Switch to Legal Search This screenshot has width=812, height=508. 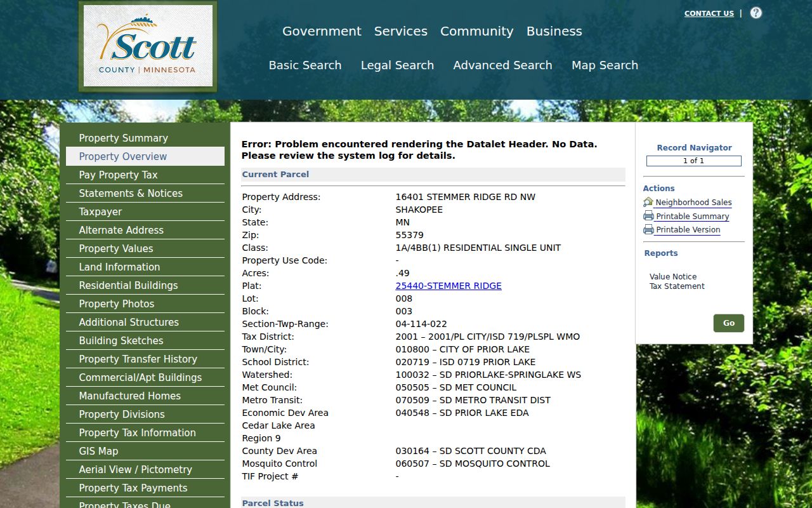pos(398,65)
